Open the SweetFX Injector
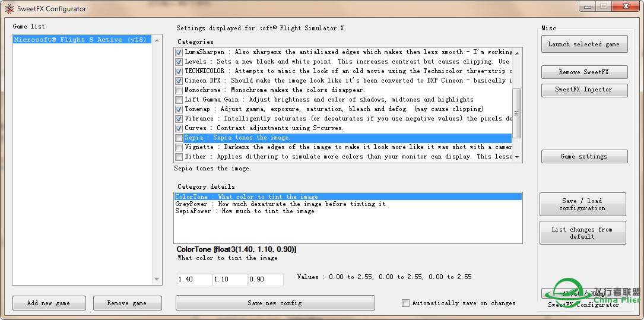This screenshot has height=320, width=644. pyautogui.click(x=584, y=90)
